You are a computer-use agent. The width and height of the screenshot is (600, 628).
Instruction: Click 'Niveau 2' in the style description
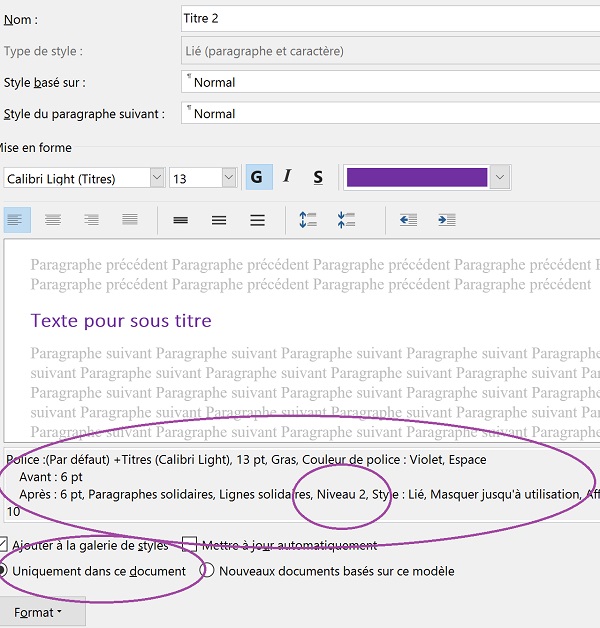341,494
